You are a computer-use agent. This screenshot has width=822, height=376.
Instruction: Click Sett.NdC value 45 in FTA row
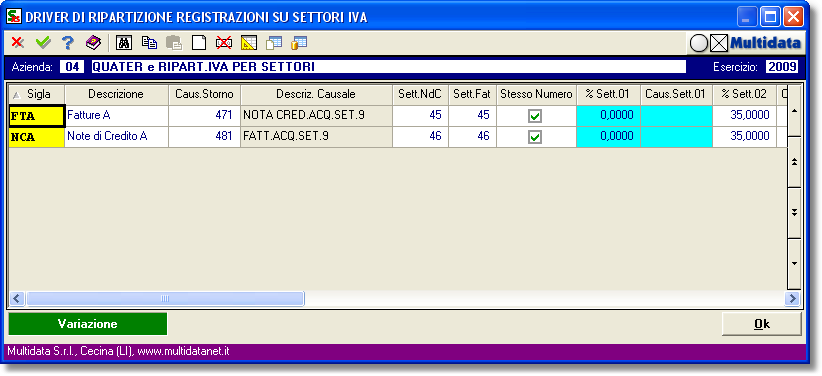click(x=420, y=116)
